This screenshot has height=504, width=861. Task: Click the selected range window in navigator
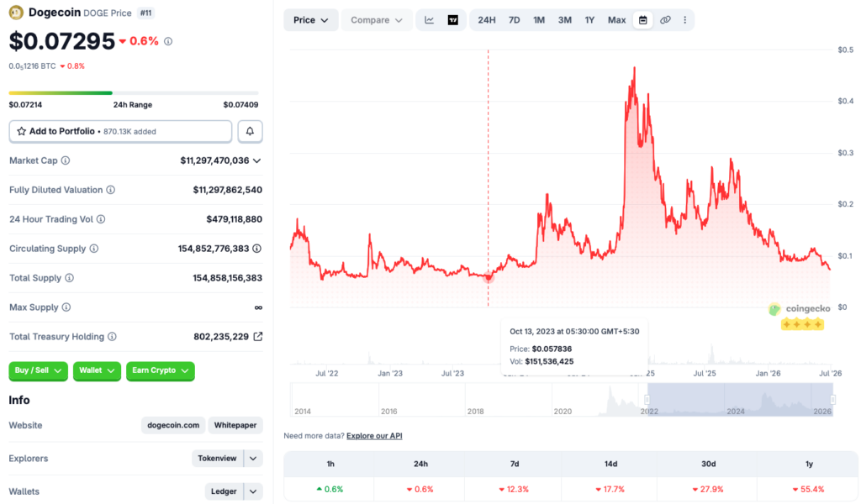point(740,400)
